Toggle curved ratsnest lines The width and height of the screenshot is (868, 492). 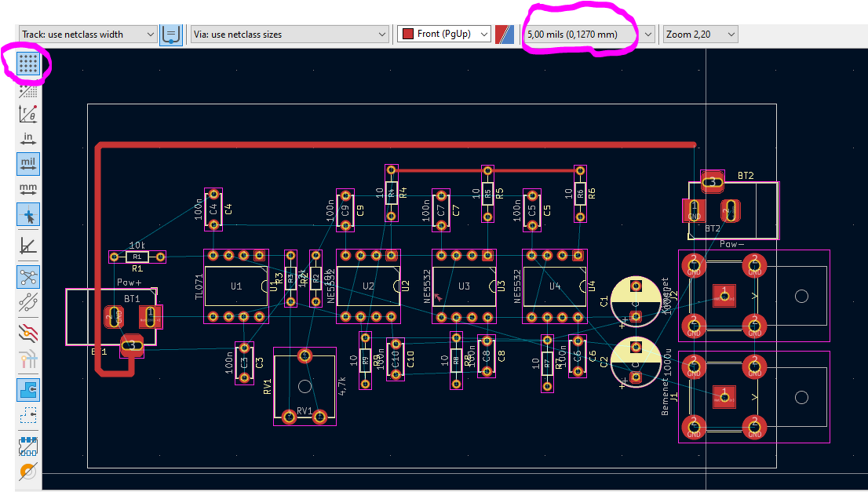tap(27, 302)
